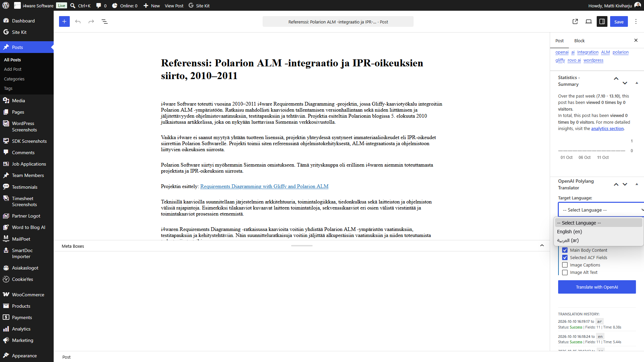The height and width of the screenshot is (362, 644).
Task: Click the comments bubble icon in admin bar
Action: point(99,5)
